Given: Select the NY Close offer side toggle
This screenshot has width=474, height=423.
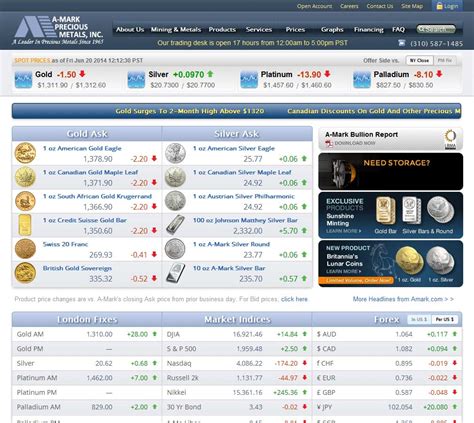Looking at the screenshot, I should [419, 61].
